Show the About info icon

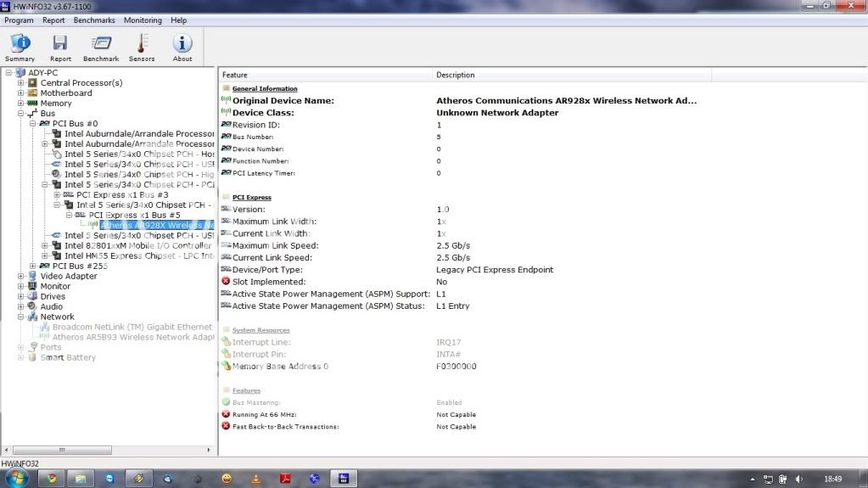(x=182, y=48)
